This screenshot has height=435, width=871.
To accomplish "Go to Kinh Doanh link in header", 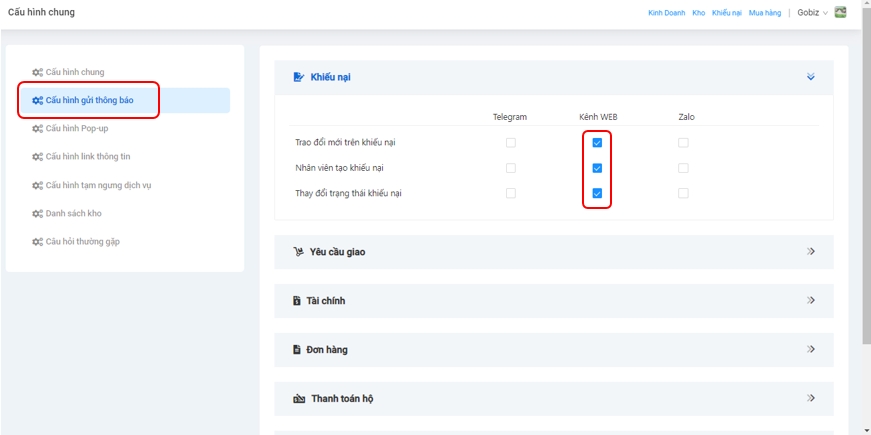I will [x=667, y=13].
